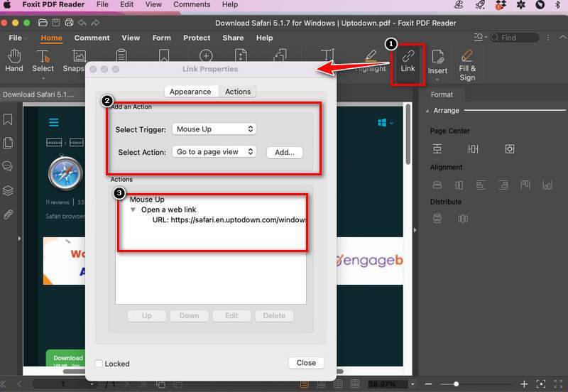
Task: Select the Hand tool
Action: pyautogui.click(x=14, y=61)
